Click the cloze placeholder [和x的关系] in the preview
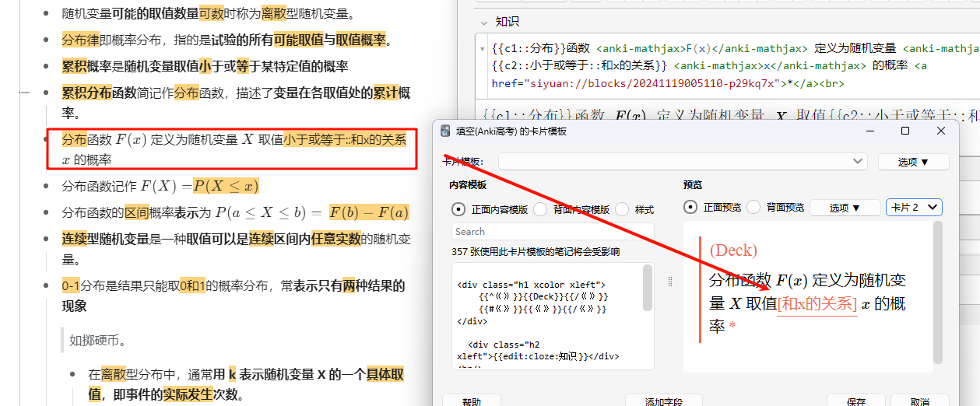980x406 pixels. [x=817, y=304]
